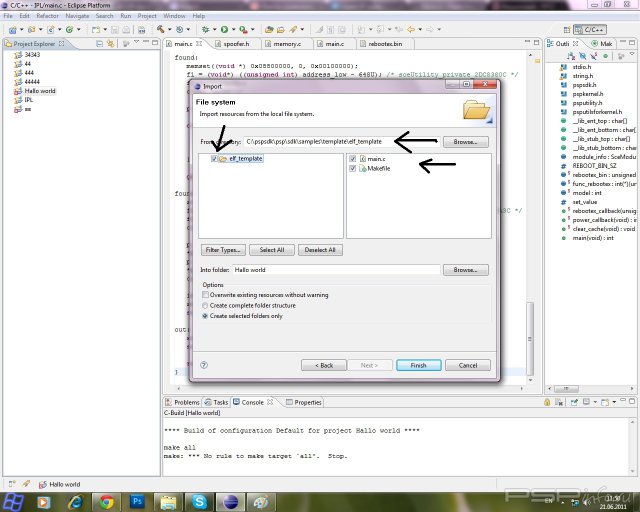The height and width of the screenshot is (512, 640).
Task: Click Browse next to From directory
Action: [465, 142]
